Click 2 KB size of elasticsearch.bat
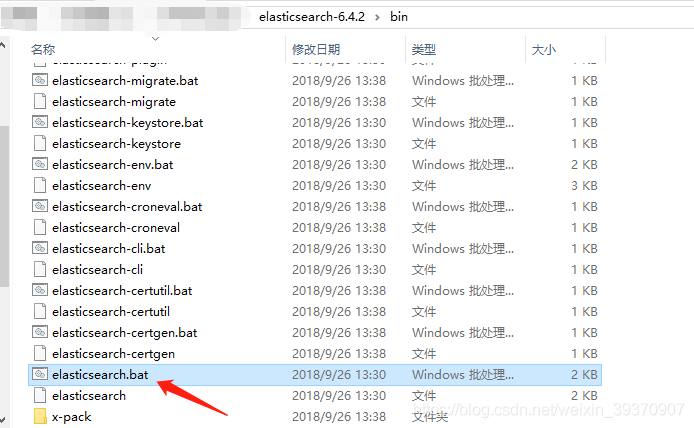694x428 pixels. pyautogui.click(x=584, y=375)
